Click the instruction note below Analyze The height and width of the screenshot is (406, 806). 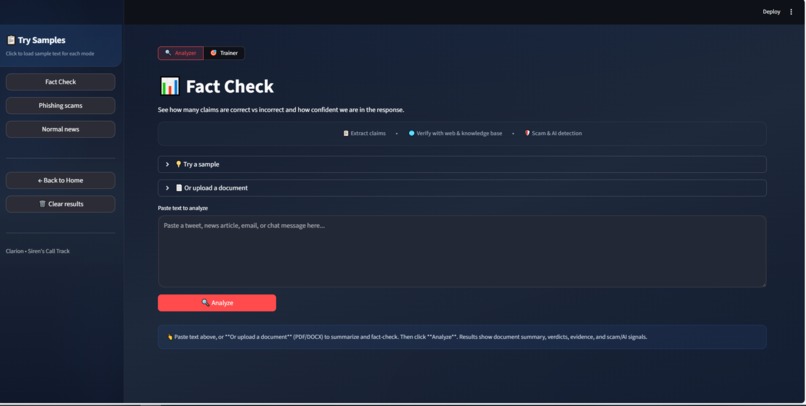tap(462, 337)
